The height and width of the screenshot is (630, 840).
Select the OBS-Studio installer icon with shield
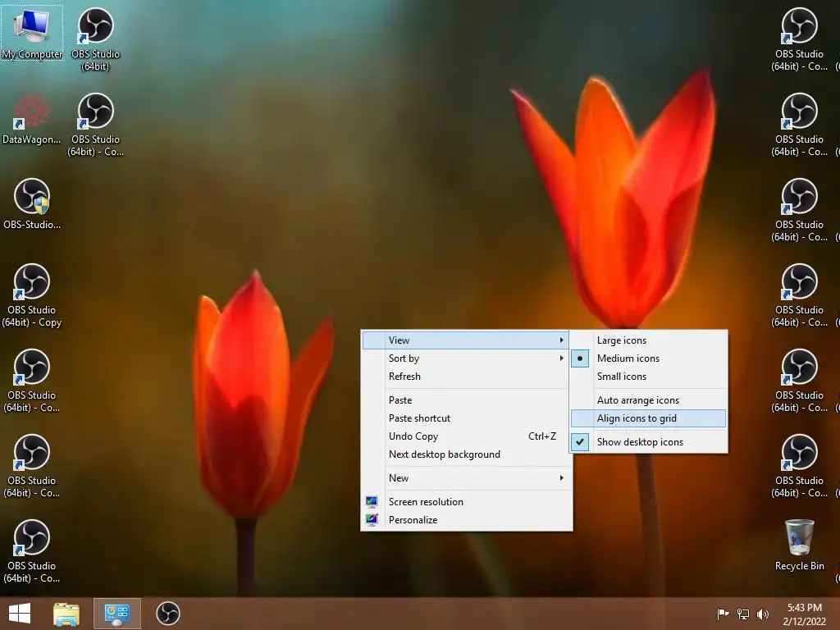tap(32, 204)
